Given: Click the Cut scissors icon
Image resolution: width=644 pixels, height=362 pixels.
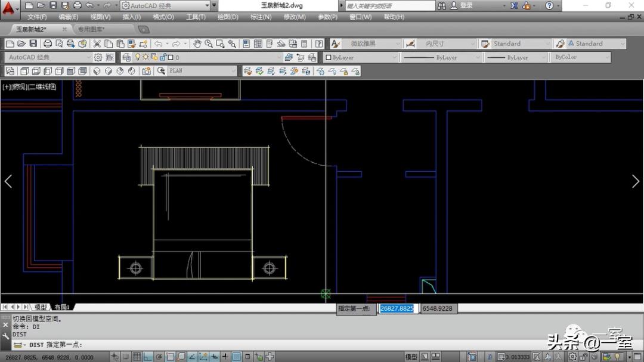Looking at the screenshot, I should (97, 44).
